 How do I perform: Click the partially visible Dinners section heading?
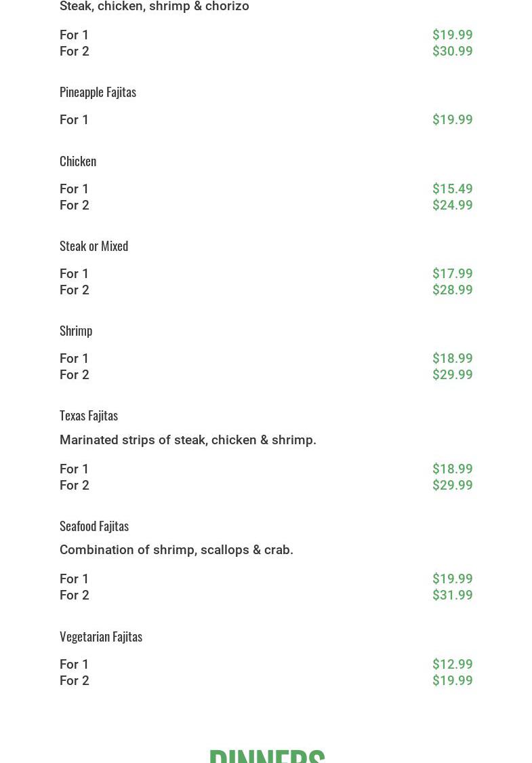(x=266, y=754)
